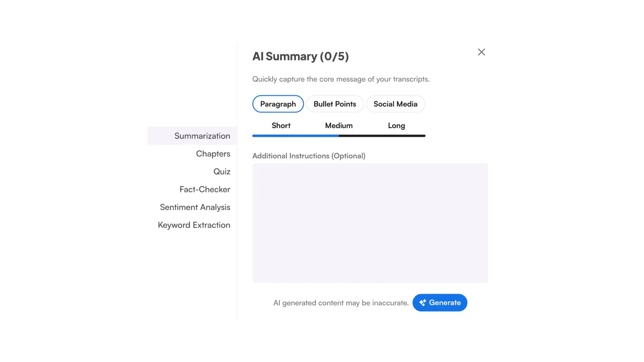644x362 pixels.
Task: Open the Summarization panel
Action: pos(202,136)
